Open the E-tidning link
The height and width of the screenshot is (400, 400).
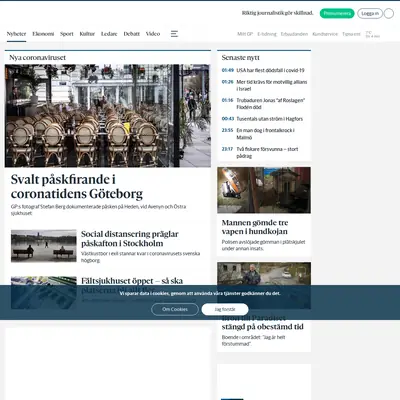(x=267, y=34)
